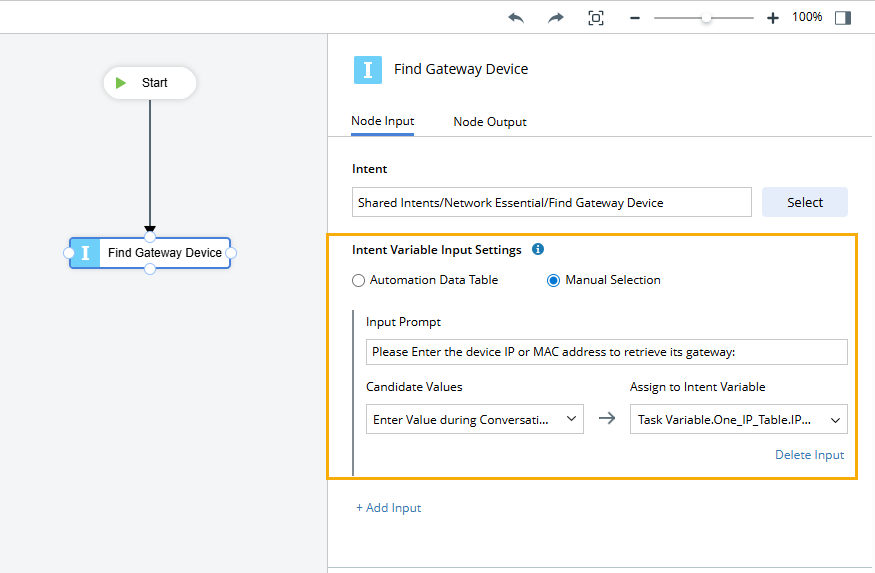This screenshot has height=573, width=875.
Task: Adjust the zoom level slider handle
Action: (x=706, y=18)
